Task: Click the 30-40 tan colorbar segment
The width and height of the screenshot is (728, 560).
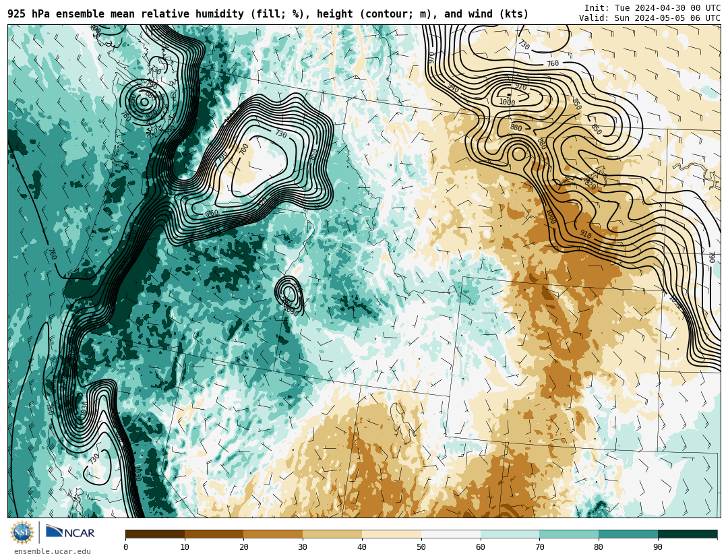Action: point(332,534)
